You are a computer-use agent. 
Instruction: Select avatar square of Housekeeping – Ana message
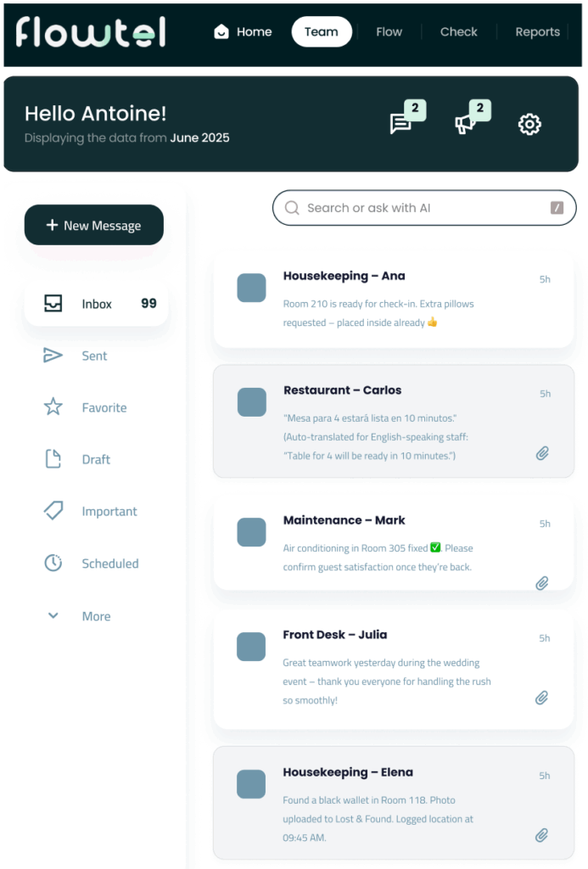point(251,288)
